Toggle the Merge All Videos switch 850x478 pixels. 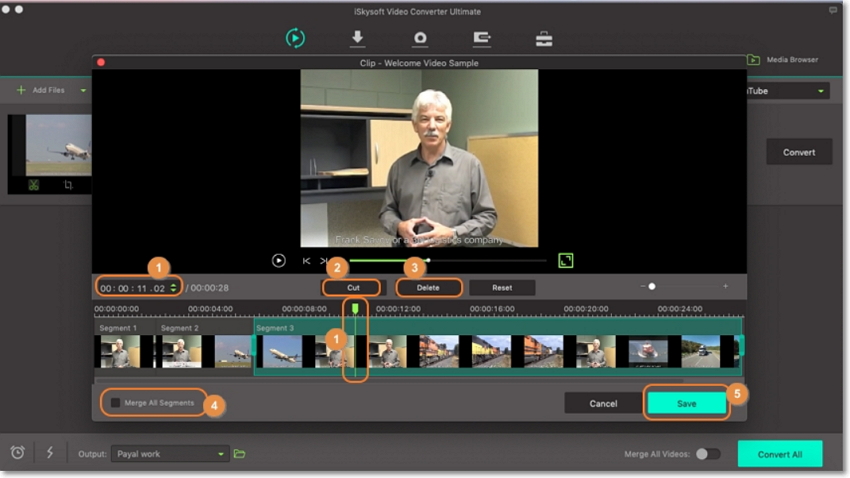pos(708,454)
